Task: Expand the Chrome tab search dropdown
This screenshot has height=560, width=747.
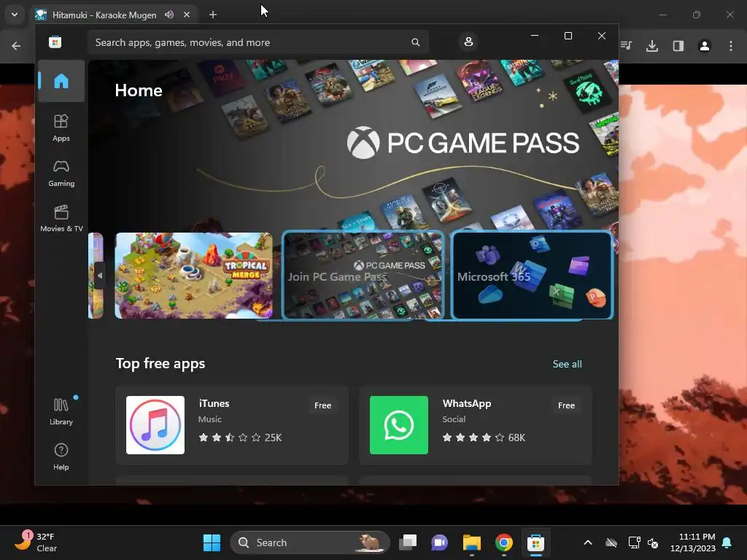Action: [x=15, y=15]
